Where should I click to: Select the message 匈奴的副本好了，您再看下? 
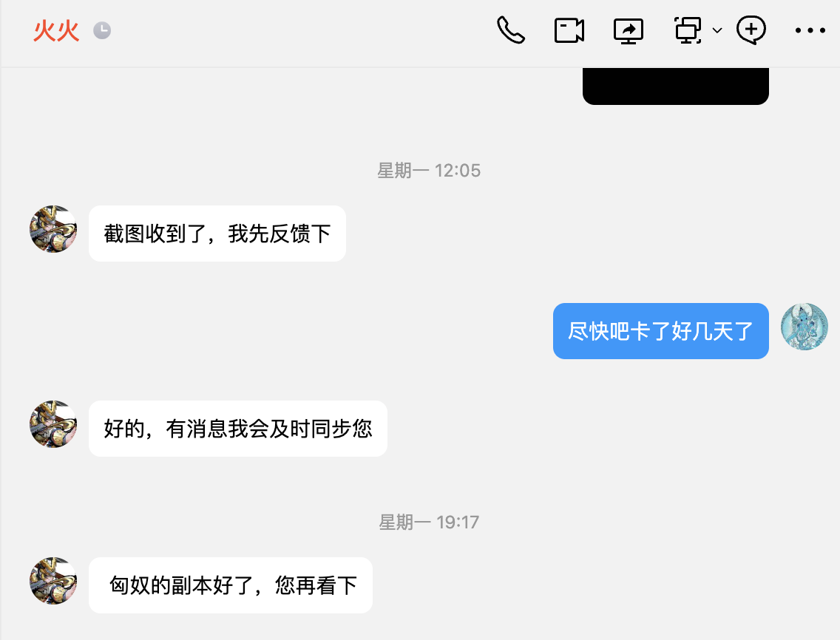[x=231, y=585]
